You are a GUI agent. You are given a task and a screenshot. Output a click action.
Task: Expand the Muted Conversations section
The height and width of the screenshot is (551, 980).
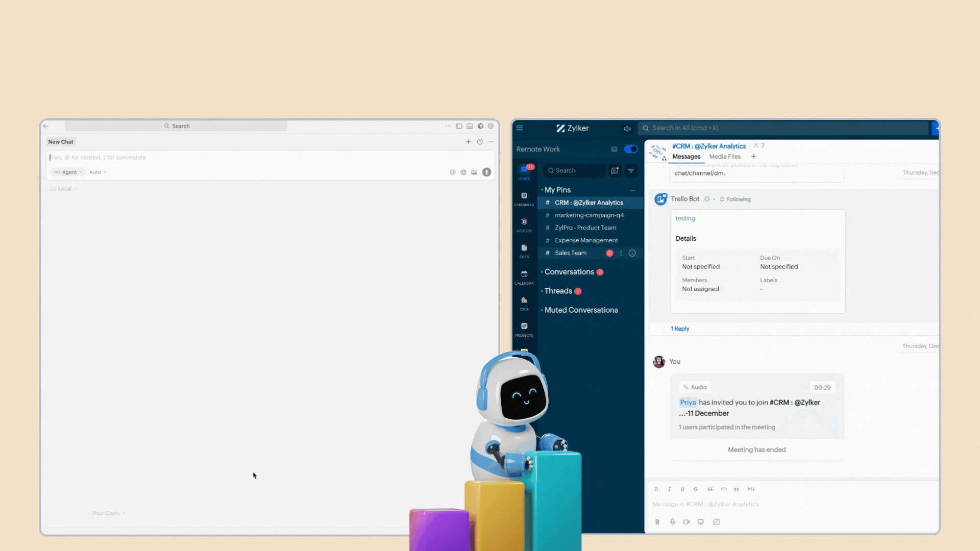[x=580, y=310]
